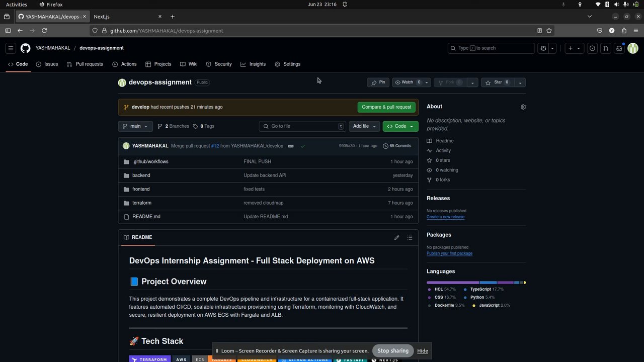644x362 pixels.
Task: Open the user avatar menu in GitHub header
Action: click(x=633, y=48)
